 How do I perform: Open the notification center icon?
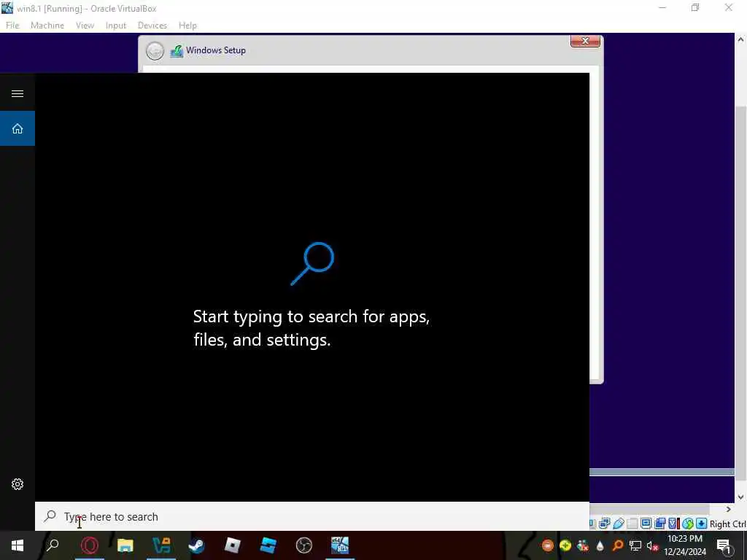[x=725, y=546]
